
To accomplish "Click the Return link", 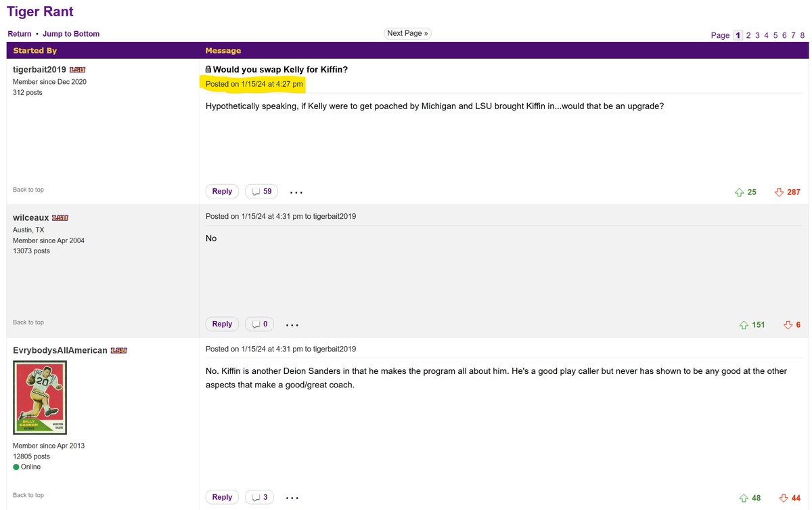I will (20, 34).
